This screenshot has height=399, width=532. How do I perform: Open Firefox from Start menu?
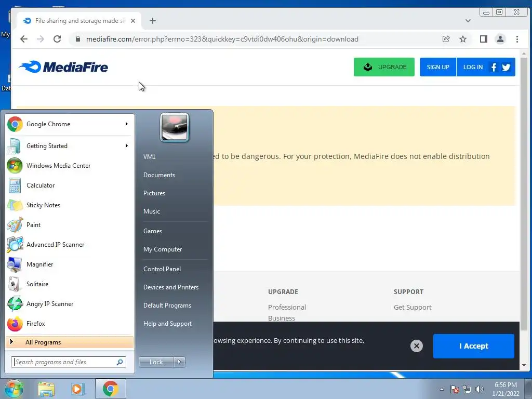tap(70, 323)
